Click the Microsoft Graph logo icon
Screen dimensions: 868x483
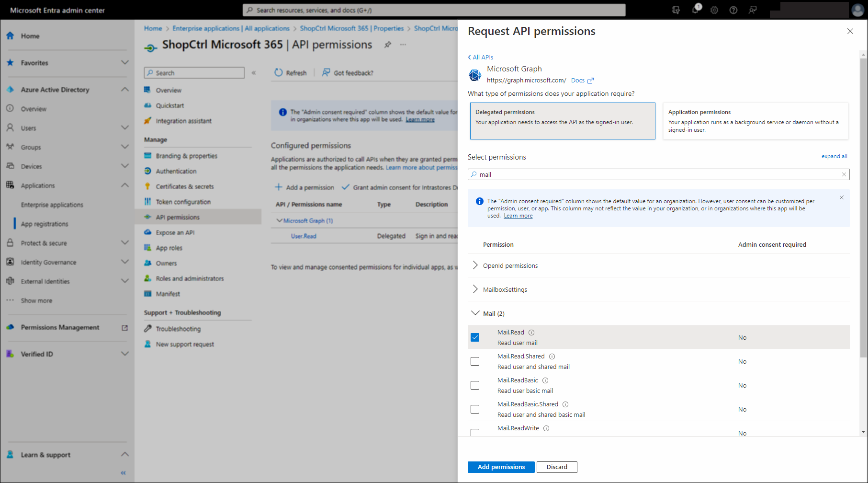tap(475, 75)
